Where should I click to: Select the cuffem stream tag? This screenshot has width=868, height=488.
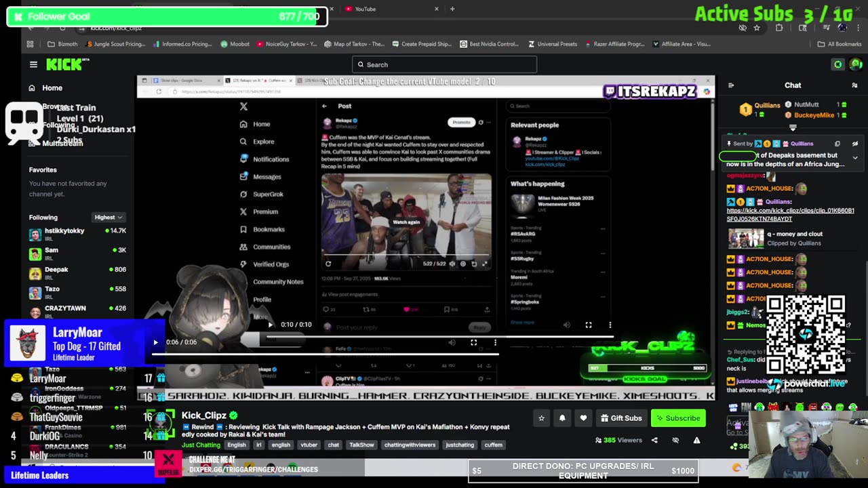tap(494, 445)
